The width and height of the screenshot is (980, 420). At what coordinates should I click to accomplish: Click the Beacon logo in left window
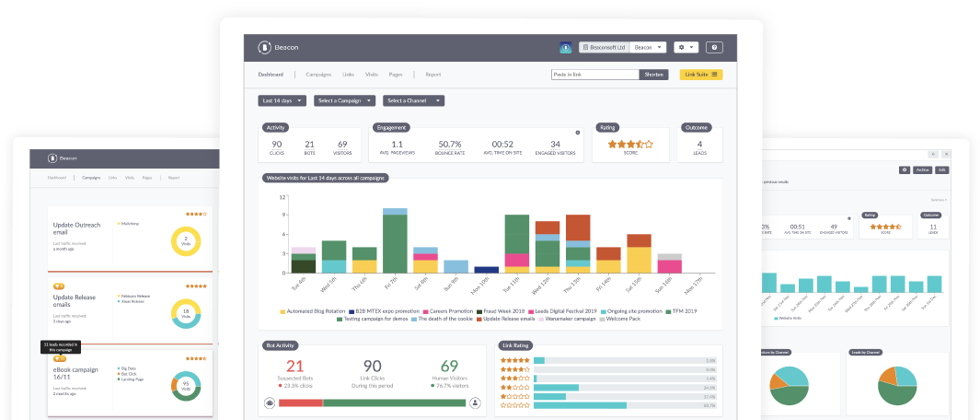click(x=63, y=158)
